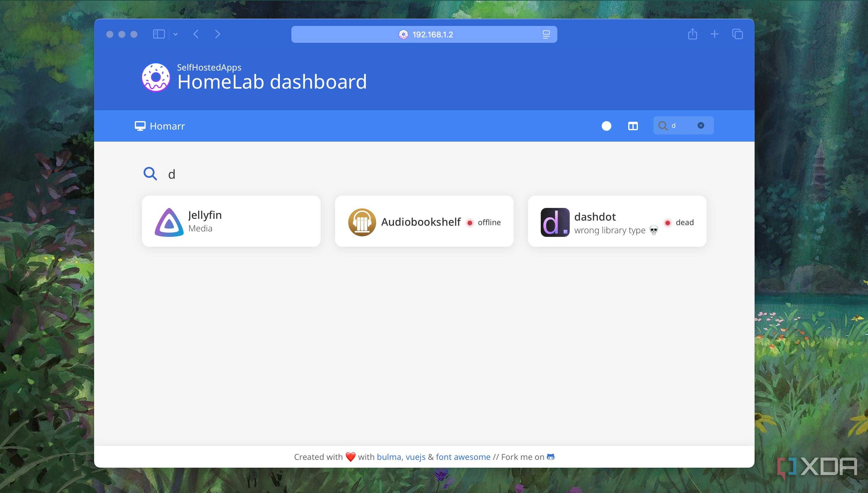Go forward with the forward arrow
This screenshot has width=868, height=493.
(217, 34)
